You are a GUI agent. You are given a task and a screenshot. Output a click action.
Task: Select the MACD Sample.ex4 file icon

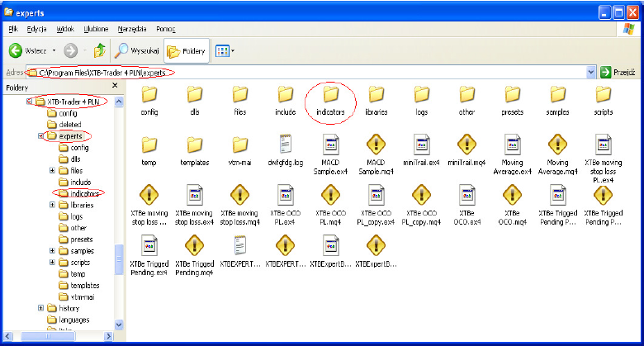[330, 144]
